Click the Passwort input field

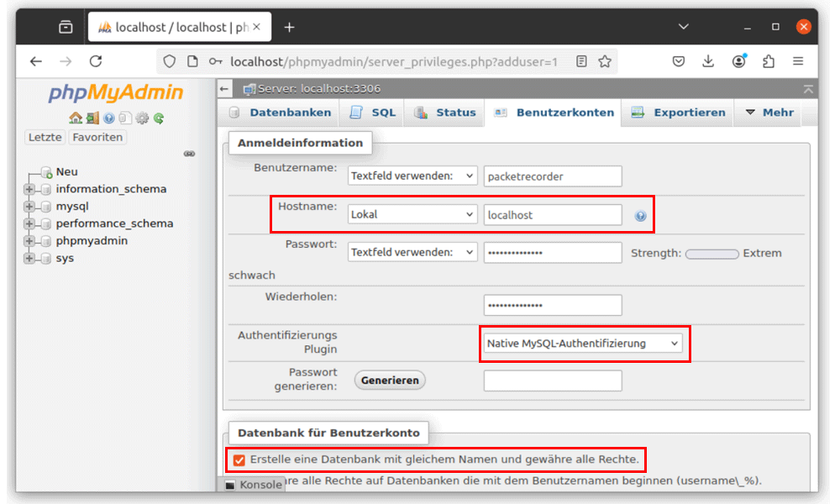(553, 253)
